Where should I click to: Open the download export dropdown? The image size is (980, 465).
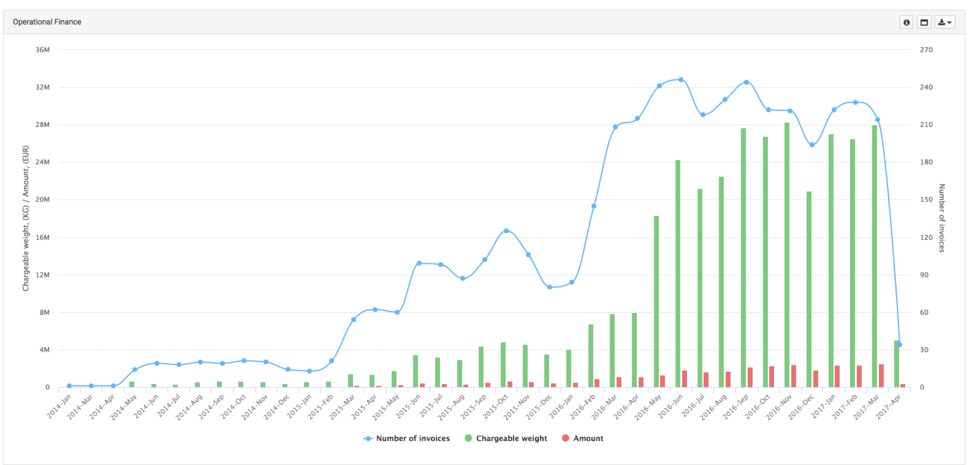pyautogui.click(x=945, y=22)
